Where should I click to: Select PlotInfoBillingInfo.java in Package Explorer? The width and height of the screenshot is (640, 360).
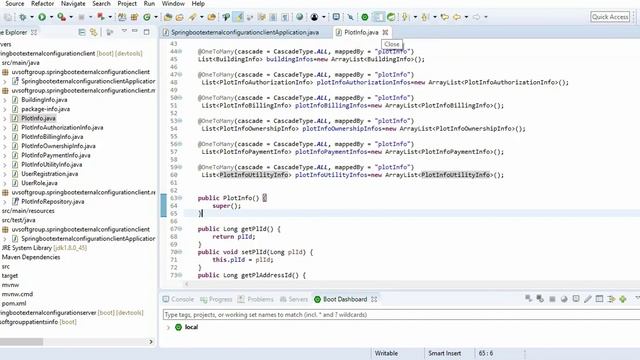click(x=52, y=137)
